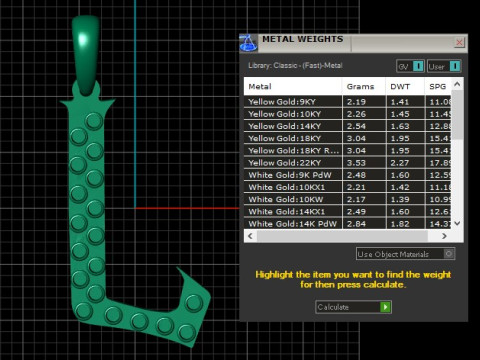480x360 pixels.
Task: Sort by the Grams column header
Action: tap(364, 86)
